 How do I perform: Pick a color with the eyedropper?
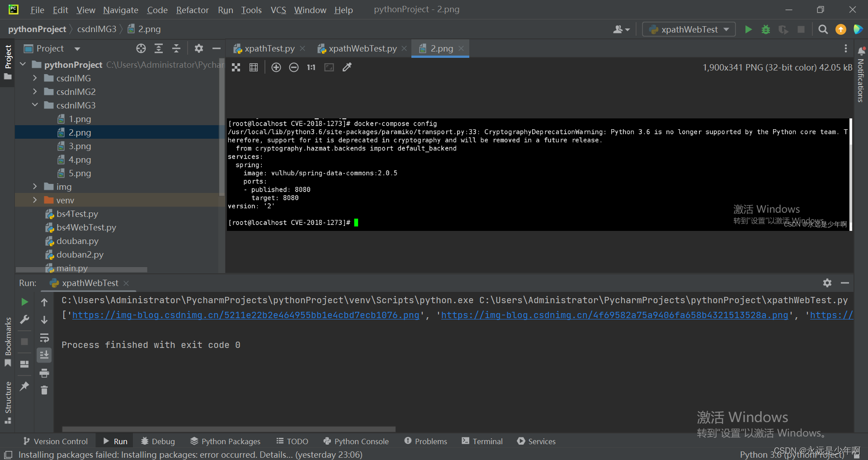[347, 67]
